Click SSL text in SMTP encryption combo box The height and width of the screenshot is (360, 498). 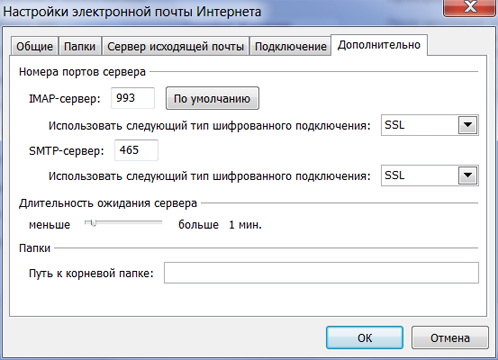click(395, 175)
